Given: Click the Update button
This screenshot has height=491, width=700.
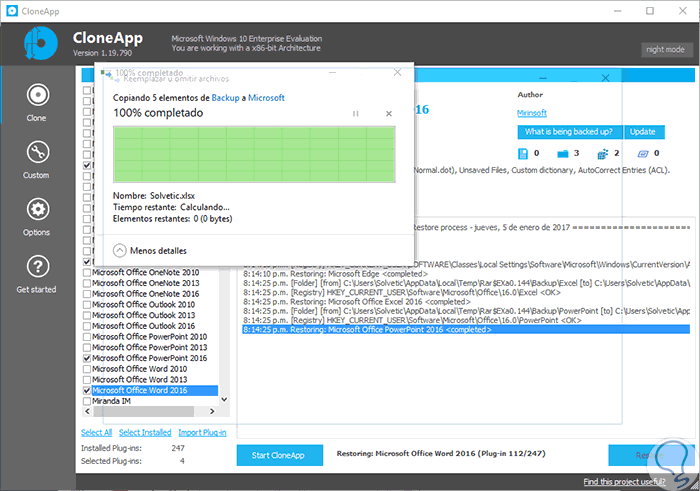Looking at the screenshot, I should point(644,132).
